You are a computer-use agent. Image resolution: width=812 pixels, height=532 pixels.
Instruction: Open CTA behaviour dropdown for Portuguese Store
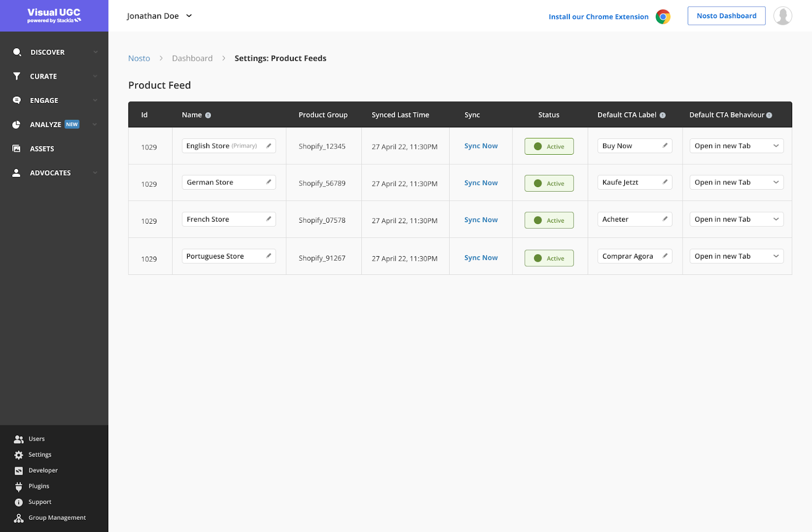[736, 257]
